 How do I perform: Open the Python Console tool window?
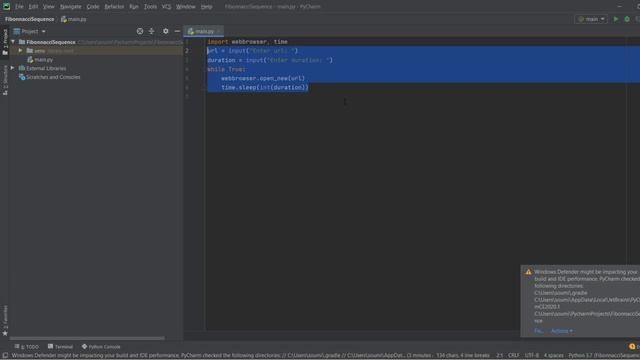[101, 347]
